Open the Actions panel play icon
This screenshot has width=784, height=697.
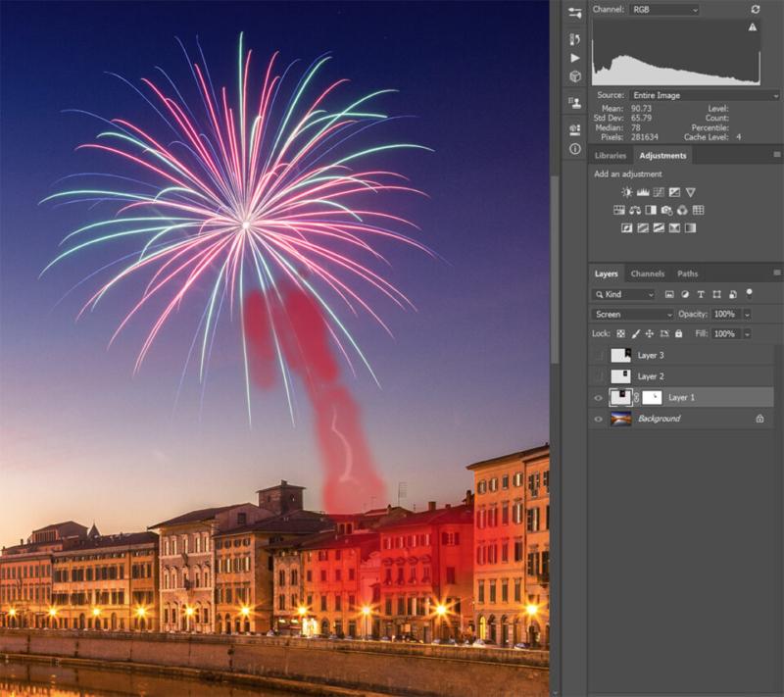(574, 58)
